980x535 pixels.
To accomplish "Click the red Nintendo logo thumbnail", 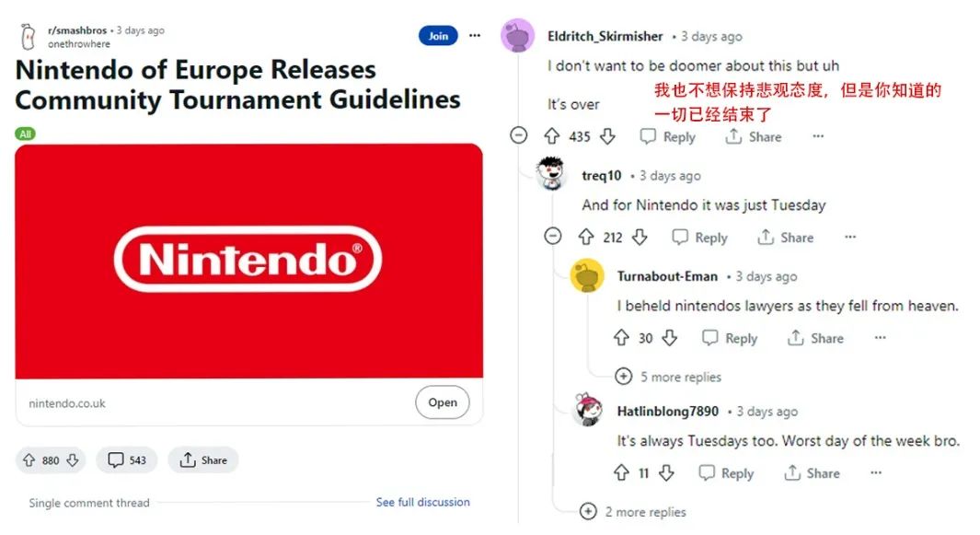I will (248, 261).
